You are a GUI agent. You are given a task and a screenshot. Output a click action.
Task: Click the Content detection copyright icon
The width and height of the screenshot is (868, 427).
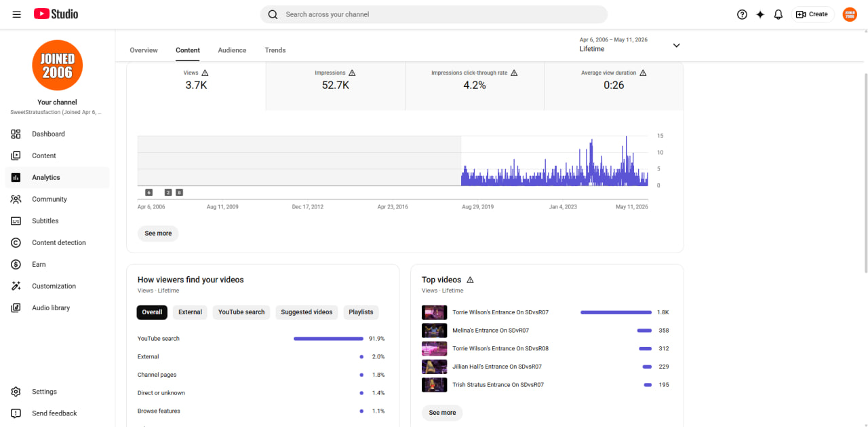coord(16,242)
